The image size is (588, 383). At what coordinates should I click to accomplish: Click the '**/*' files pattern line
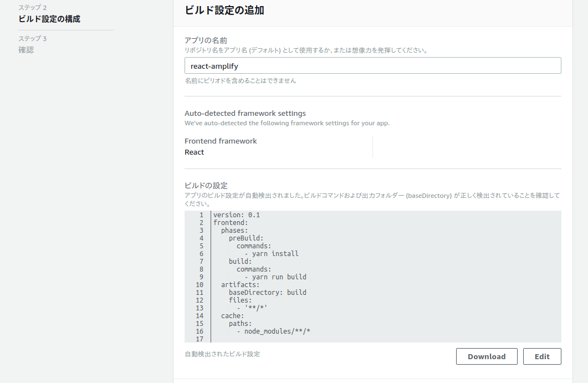point(252,308)
